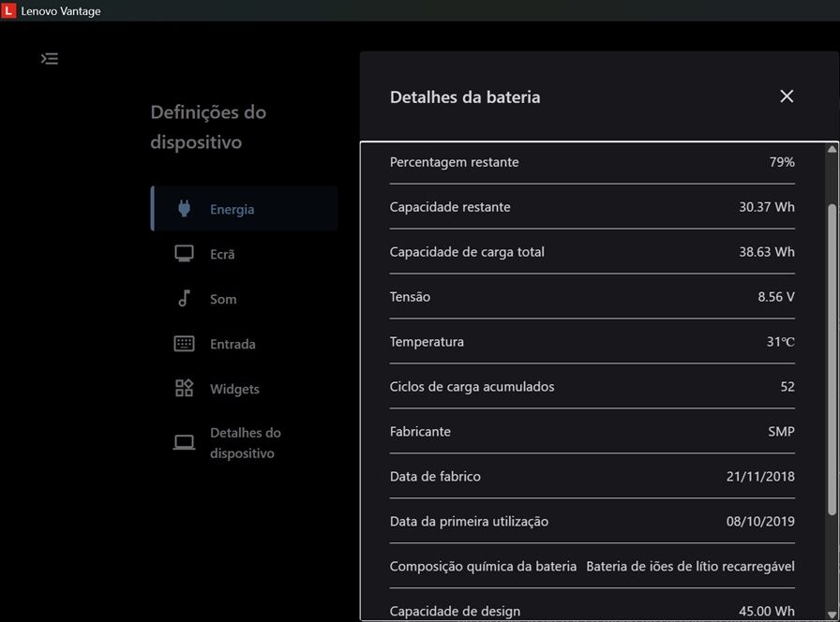This screenshot has width=840, height=622.
Task: Click the Detalhes do dispositivo laptop icon
Action: click(x=184, y=442)
